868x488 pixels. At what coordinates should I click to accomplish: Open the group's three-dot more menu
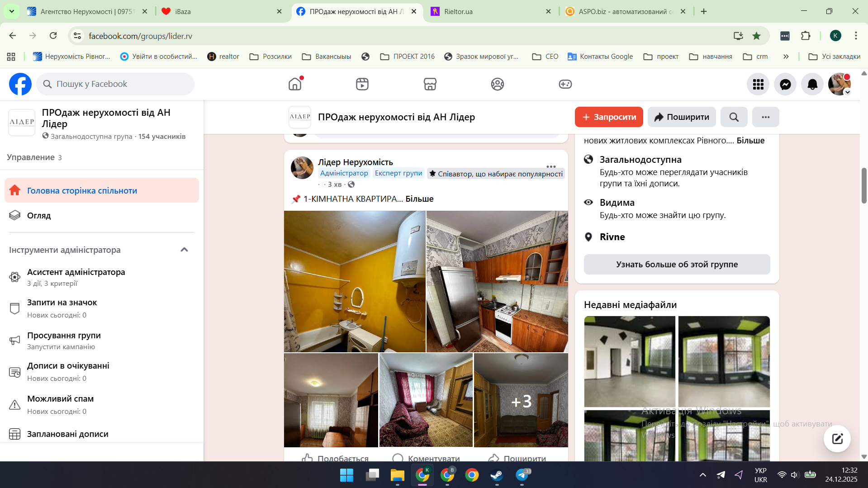pyautogui.click(x=765, y=117)
